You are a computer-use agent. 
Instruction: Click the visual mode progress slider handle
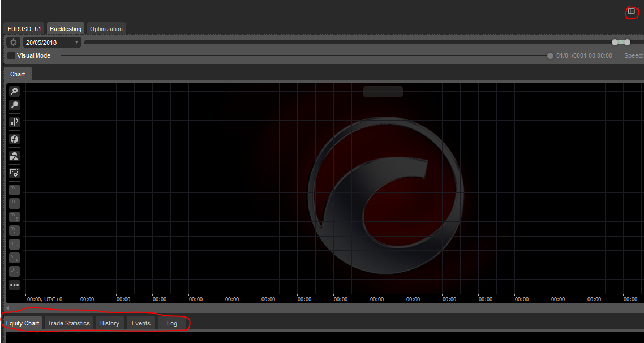(551, 56)
